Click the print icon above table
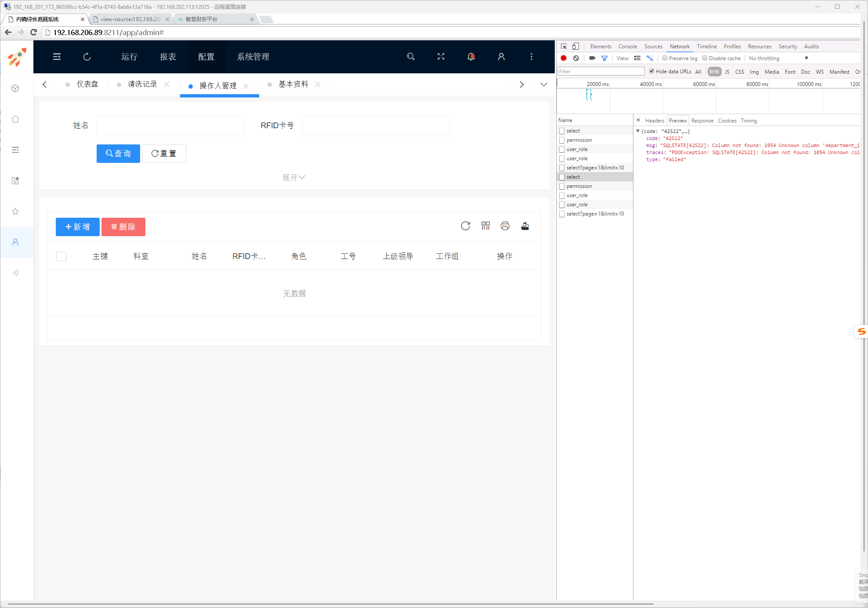Screen dimensions: 868x608 pos(505,226)
